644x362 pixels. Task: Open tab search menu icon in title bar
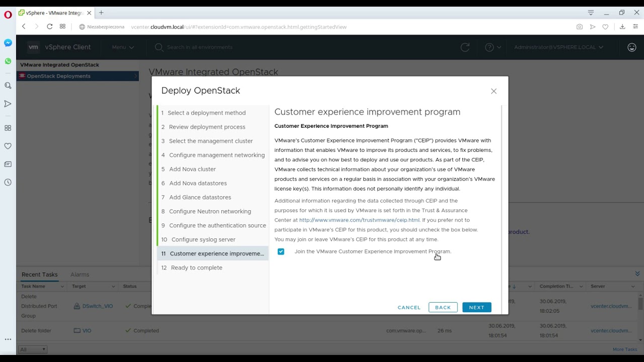[x=591, y=13]
